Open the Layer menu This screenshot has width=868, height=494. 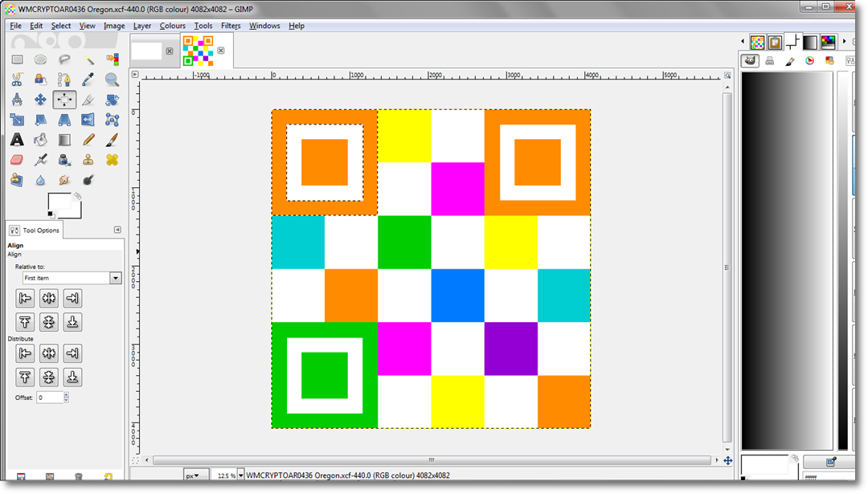pyautogui.click(x=141, y=26)
